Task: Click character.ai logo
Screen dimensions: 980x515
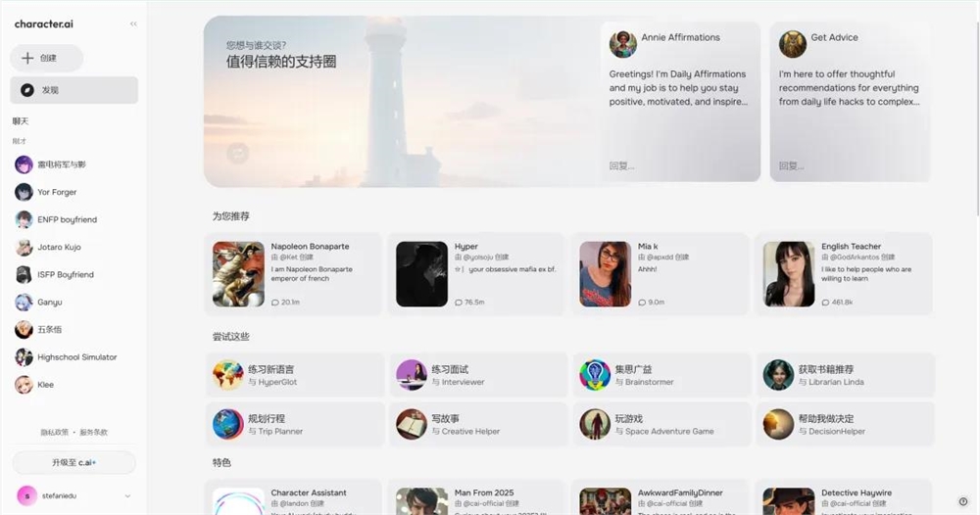Action: pyautogui.click(x=44, y=23)
